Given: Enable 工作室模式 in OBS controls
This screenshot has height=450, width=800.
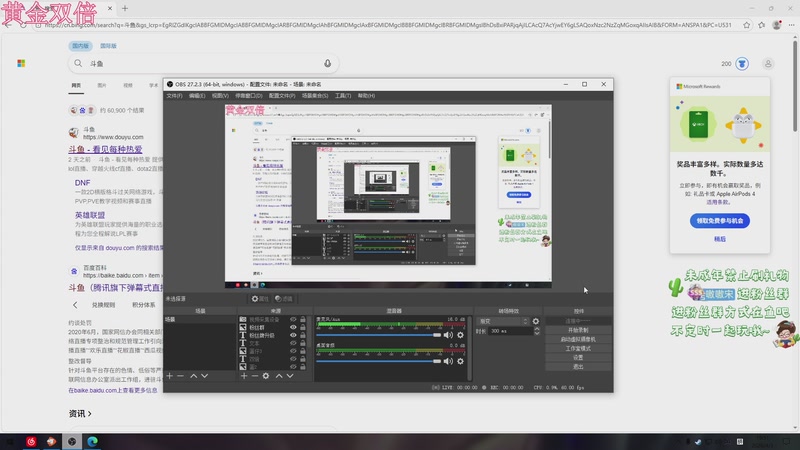Looking at the screenshot, I should pyautogui.click(x=578, y=348).
